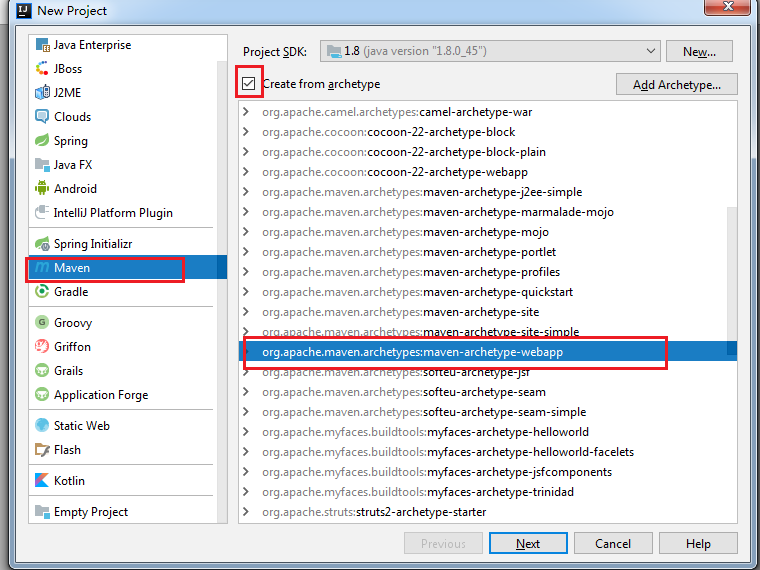This screenshot has height=570, width=760.
Task: Select myfaces-archetype-trinidad archetype
Action: pyautogui.click(x=488, y=492)
